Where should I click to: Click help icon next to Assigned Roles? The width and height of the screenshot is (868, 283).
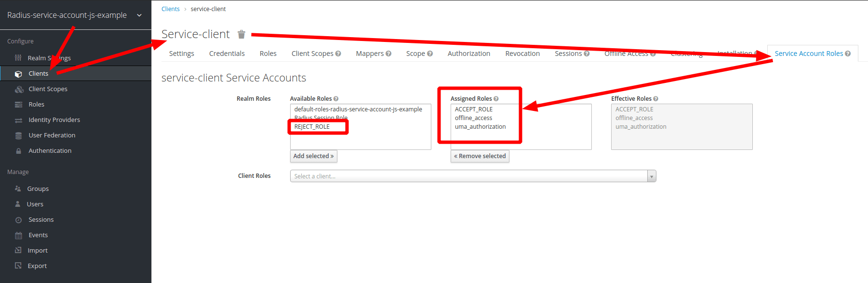coord(496,99)
